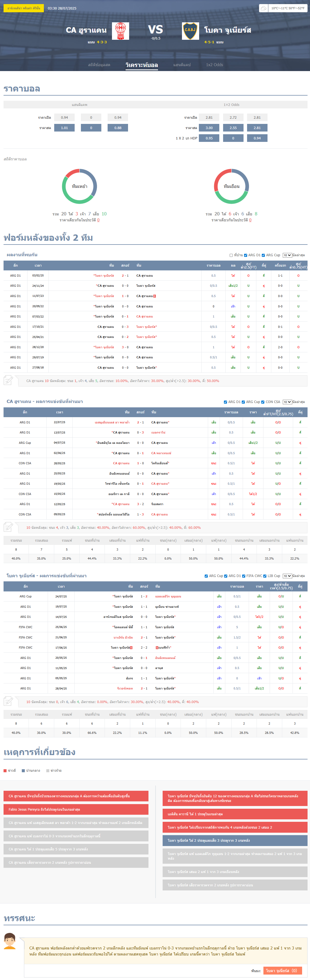Click the 03/02/25 head-to-head match date
Image resolution: width=310 pixels, height=980 pixels.
pos(38,276)
